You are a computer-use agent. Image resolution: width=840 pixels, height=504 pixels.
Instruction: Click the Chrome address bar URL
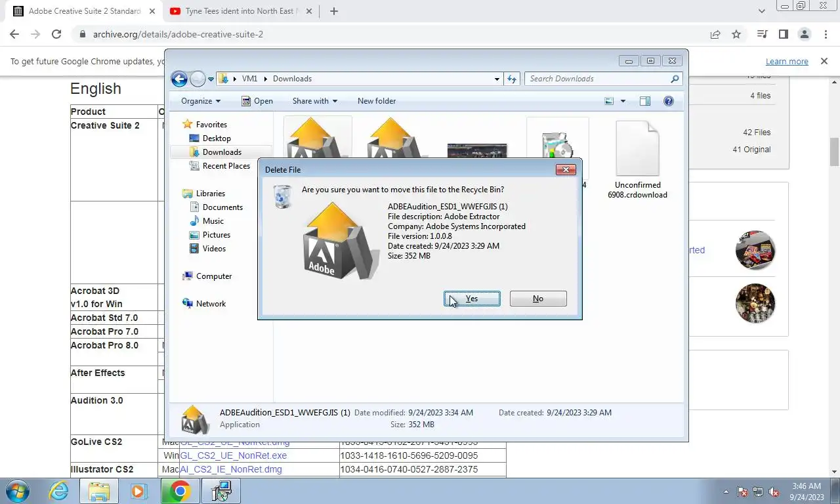tap(178, 34)
